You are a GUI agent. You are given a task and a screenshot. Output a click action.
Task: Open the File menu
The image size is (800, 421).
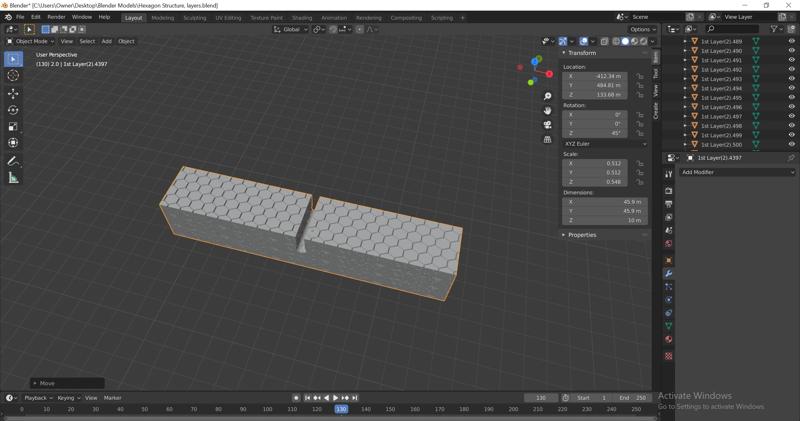click(20, 17)
